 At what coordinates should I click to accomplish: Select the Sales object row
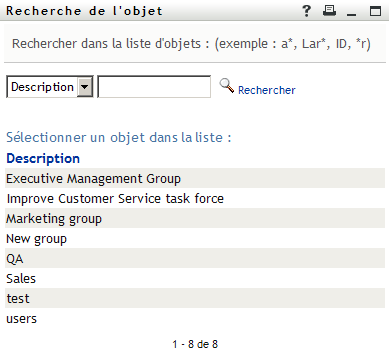point(195,278)
